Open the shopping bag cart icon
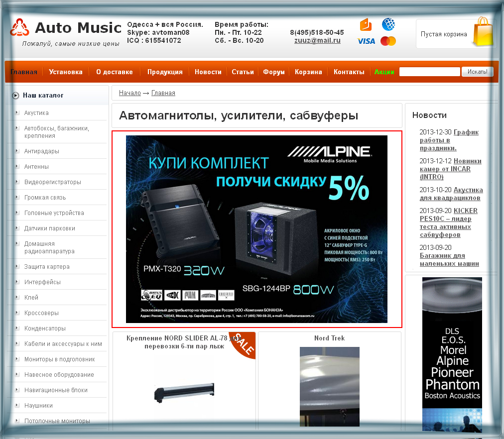 [483, 31]
